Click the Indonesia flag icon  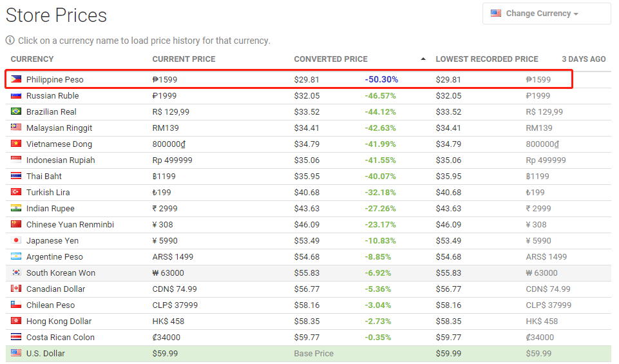(x=16, y=160)
